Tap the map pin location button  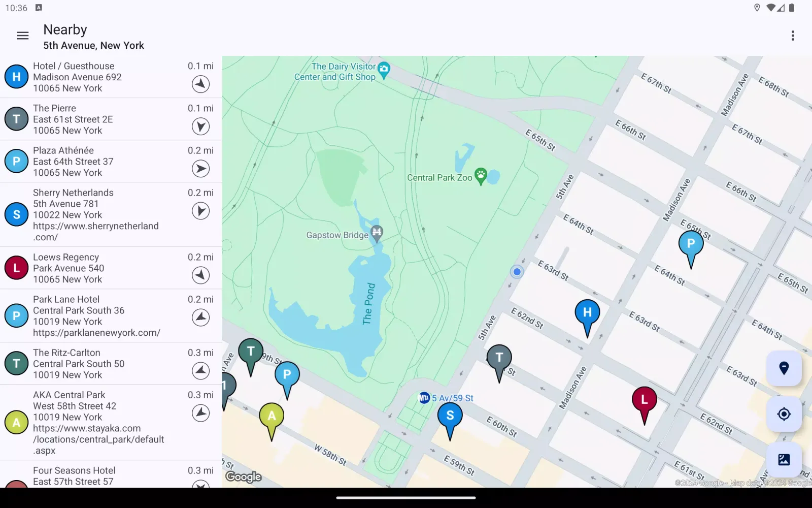pos(784,368)
